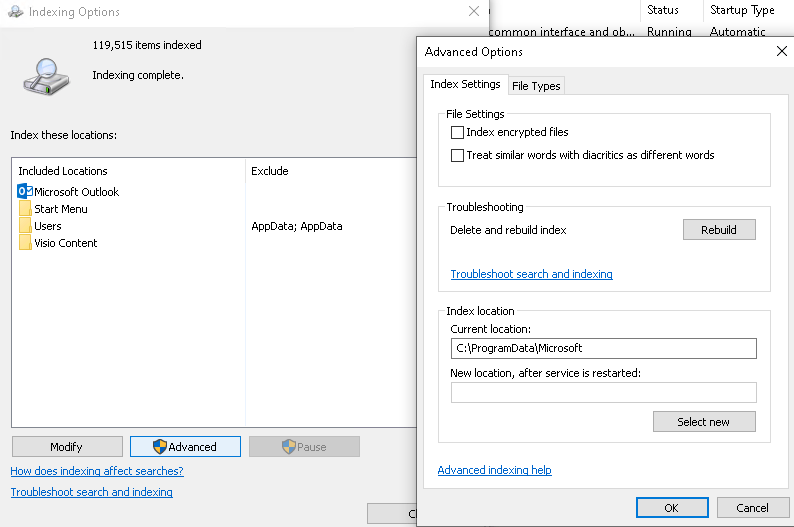Cancel the Advanced Options dialog
Screen dimensions: 794x527
(x=752, y=508)
